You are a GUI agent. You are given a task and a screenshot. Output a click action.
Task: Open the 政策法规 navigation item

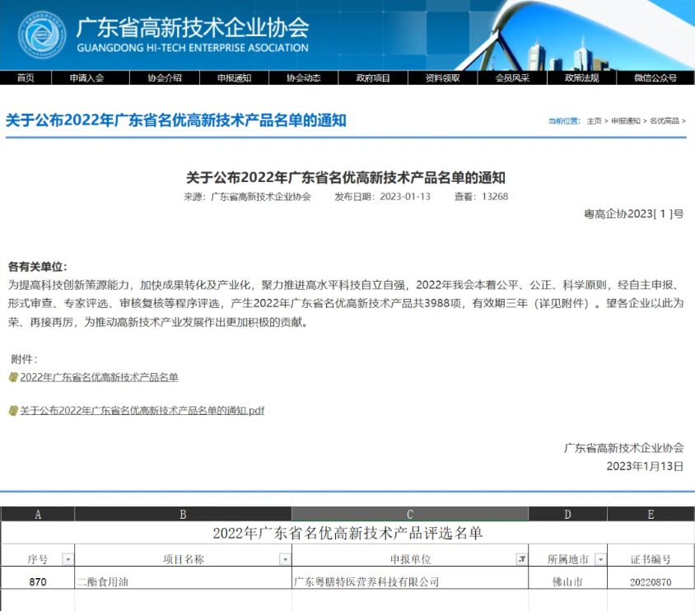pos(582,78)
